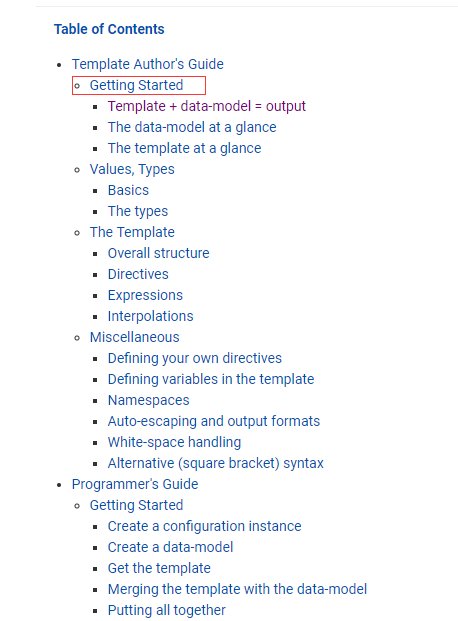Open Merging the template with the data-model
This screenshot has height=621, width=458.
(x=237, y=589)
